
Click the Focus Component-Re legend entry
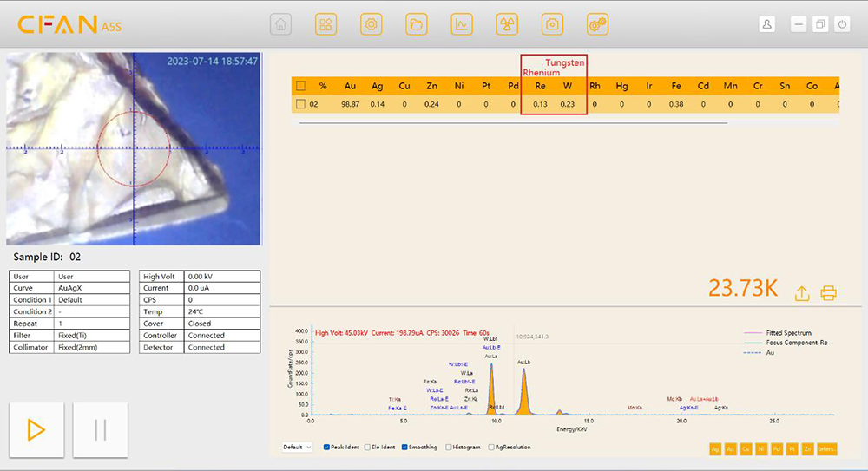(x=786, y=343)
